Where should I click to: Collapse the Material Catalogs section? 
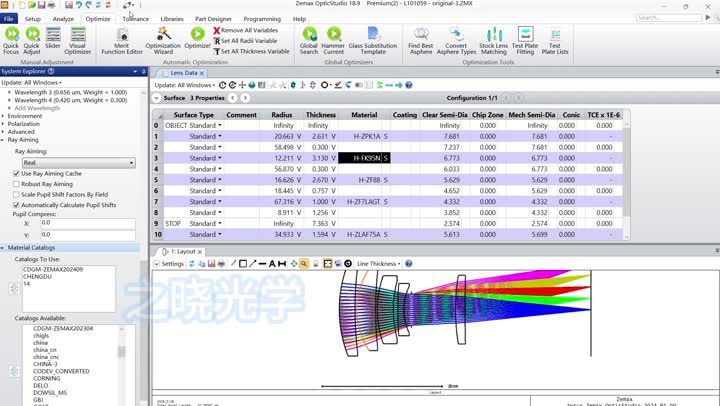click(3, 248)
